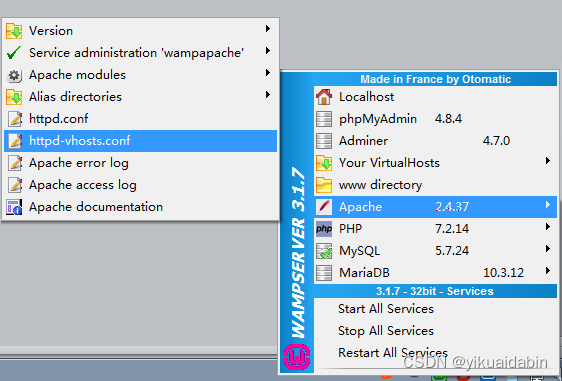The height and width of the screenshot is (381, 562).
Task: Click the Service administration 'wampapache' label
Action: [x=137, y=53]
